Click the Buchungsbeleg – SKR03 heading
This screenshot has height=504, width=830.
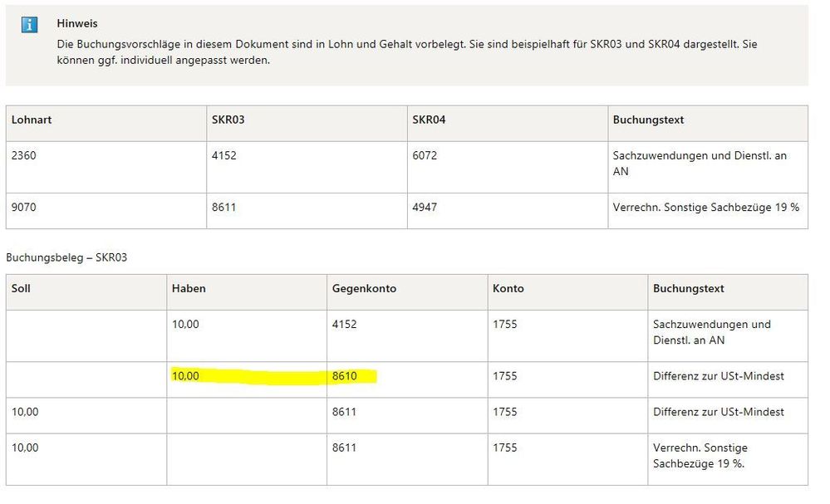click(66, 257)
